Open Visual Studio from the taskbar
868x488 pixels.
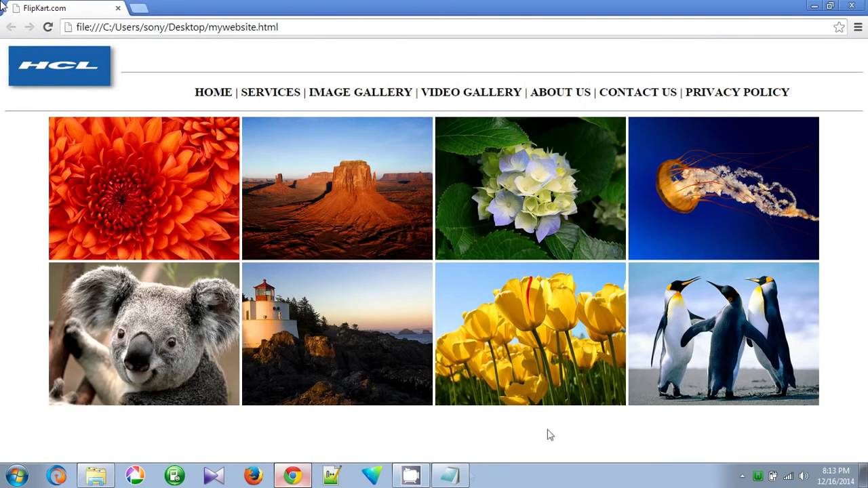tap(214, 476)
